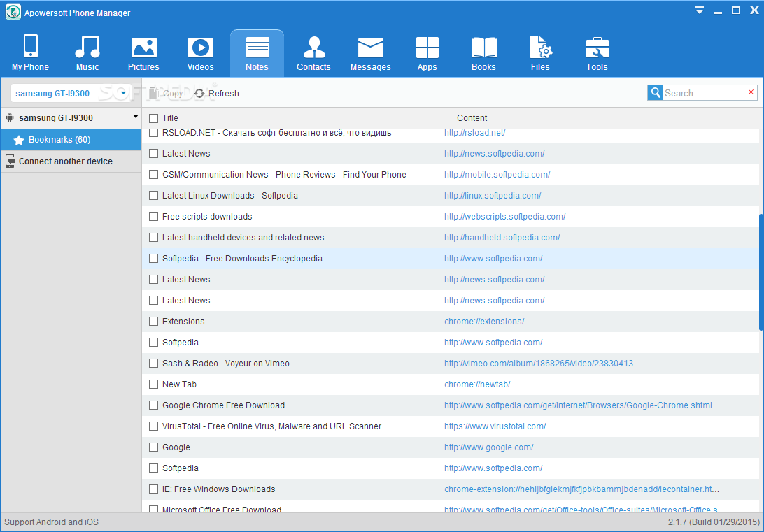Select the VirusTotal title text
Viewport: 764px width, 532px height.
(272, 426)
